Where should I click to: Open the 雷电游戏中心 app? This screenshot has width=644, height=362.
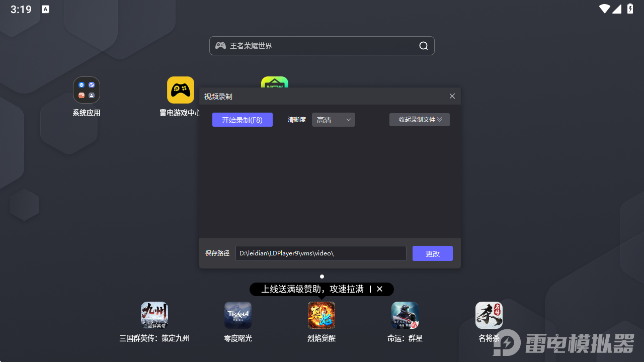[x=180, y=90]
